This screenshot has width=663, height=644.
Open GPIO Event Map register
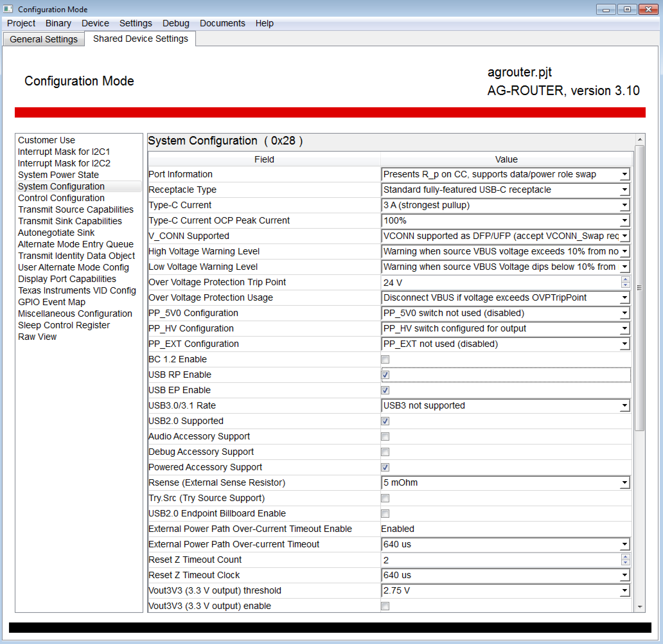click(51, 302)
